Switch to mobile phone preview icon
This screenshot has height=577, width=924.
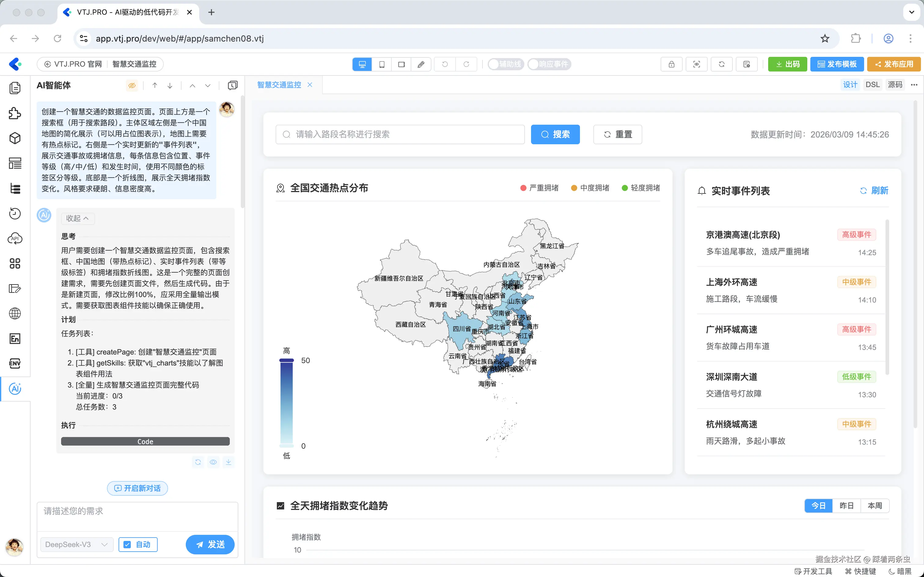pos(382,64)
